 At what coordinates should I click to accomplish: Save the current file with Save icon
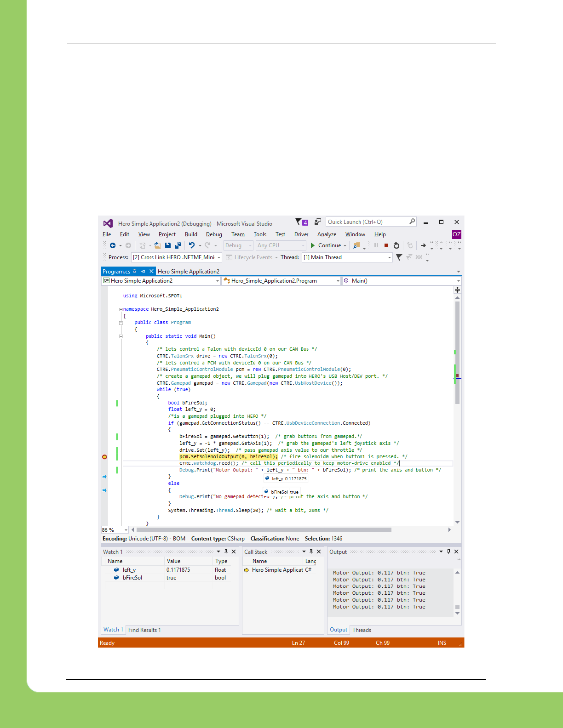(x=168, y=245)
